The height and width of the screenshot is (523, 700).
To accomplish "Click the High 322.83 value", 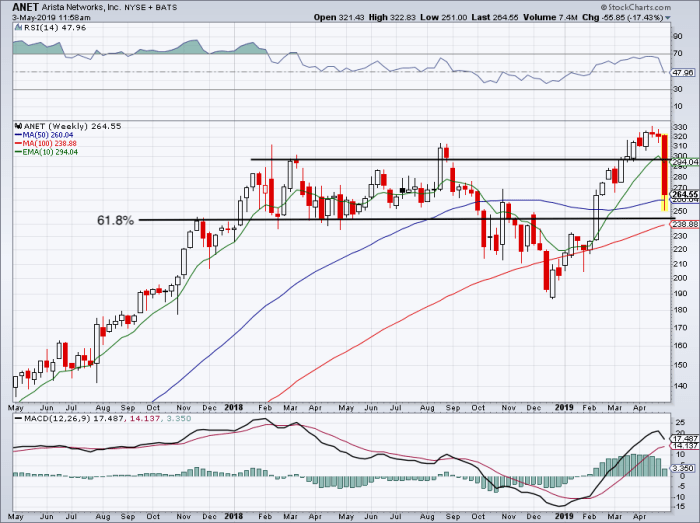I will pyautogui.click(x=392, y=17).
